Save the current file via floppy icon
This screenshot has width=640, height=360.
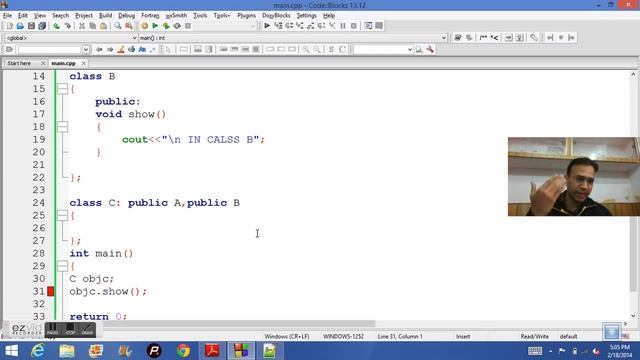31,26
